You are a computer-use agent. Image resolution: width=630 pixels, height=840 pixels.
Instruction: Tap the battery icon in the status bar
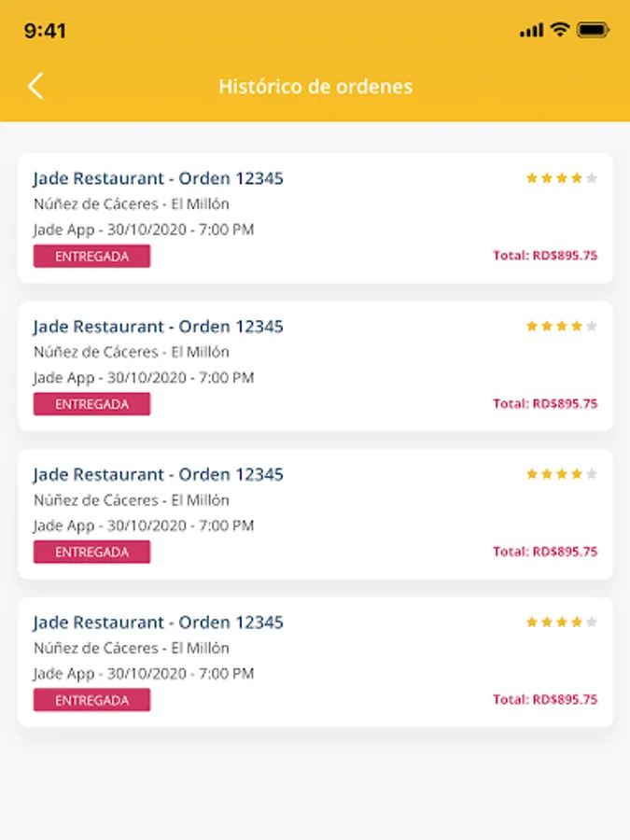pyautogui.click(x=593, y=31)
